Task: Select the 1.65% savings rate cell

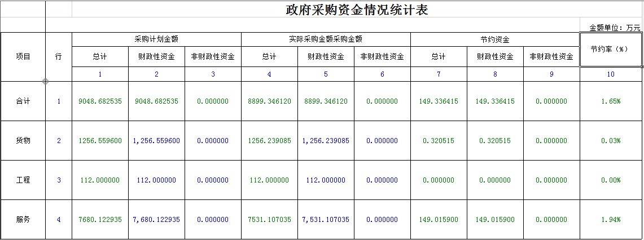Action: (610, 101)
